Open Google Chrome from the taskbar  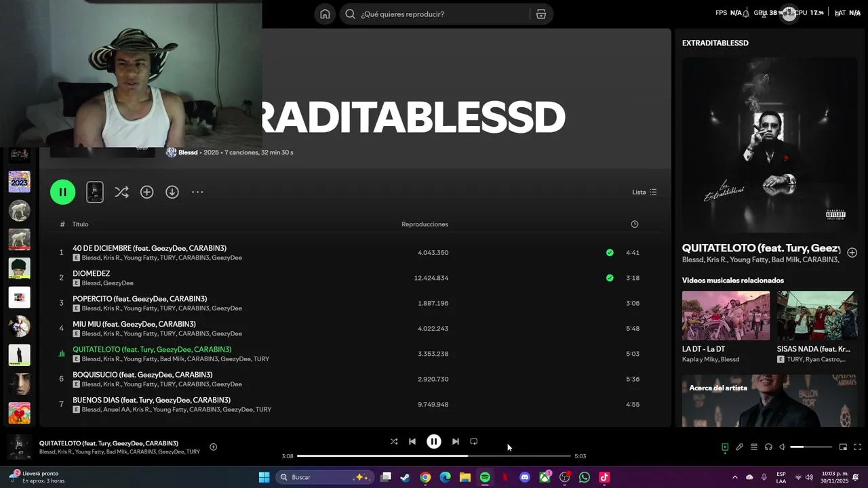point(425,477)
